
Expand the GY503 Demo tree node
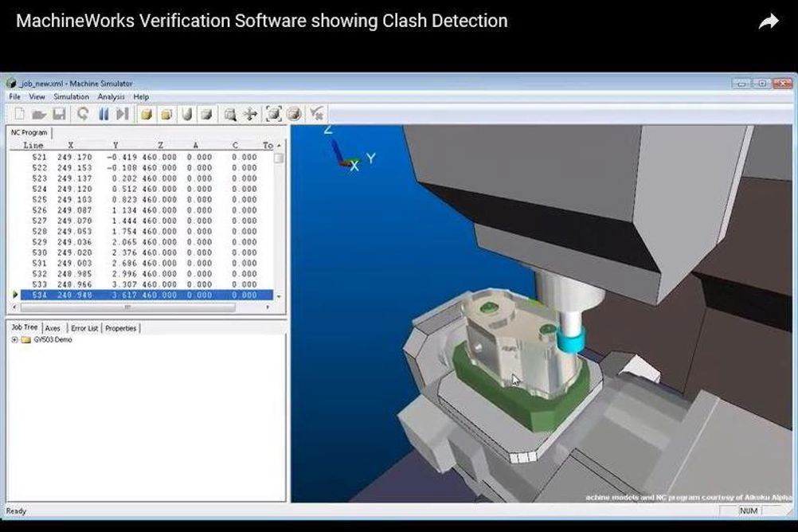[x=15, y=339]
